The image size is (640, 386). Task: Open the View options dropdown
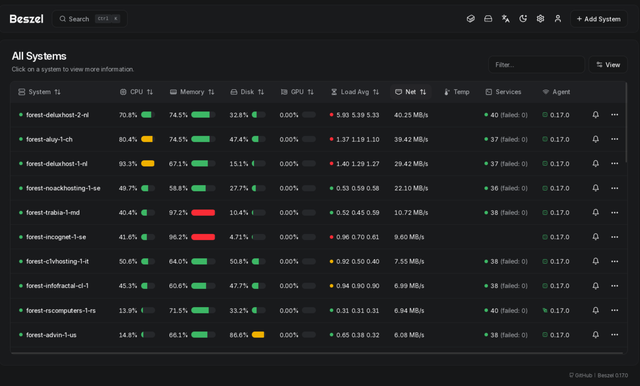click(x=608, y=64)
